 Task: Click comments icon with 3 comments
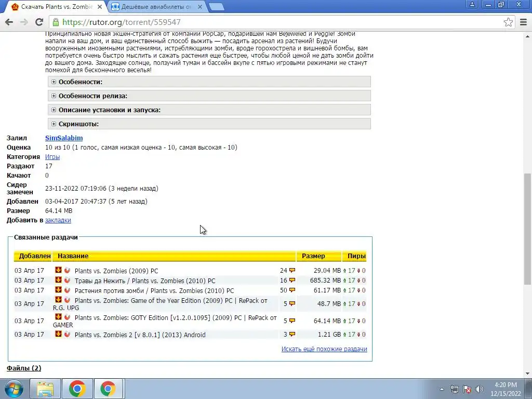point(292,335)
